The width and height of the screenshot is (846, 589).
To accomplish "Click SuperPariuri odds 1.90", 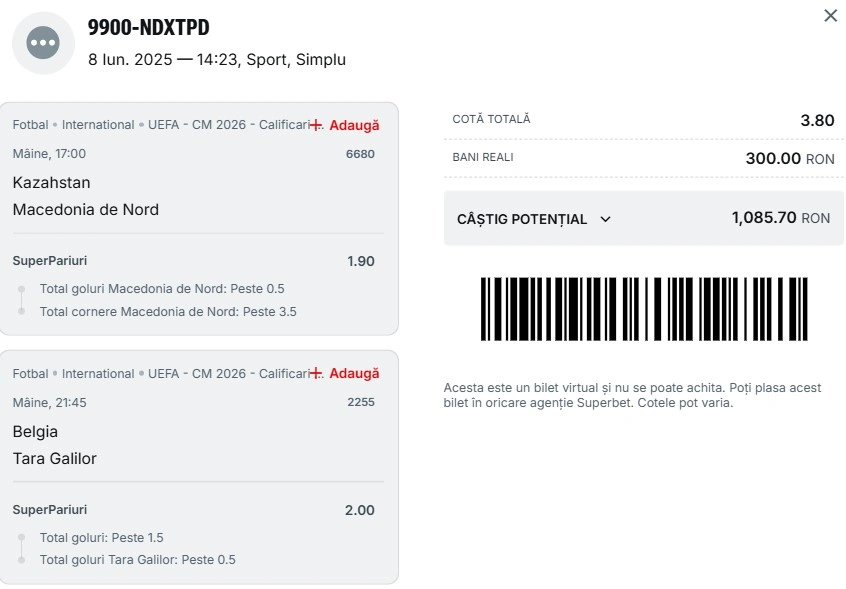I will 360,261.
